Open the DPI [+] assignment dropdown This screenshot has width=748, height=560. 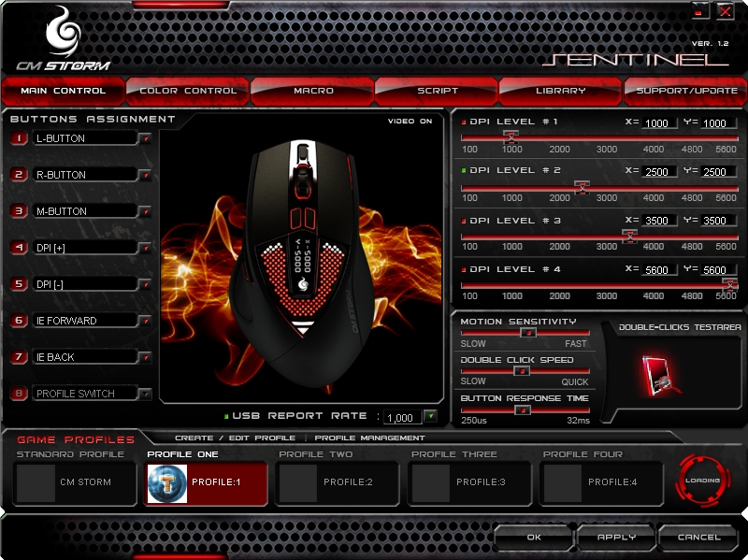pos(145,248)
